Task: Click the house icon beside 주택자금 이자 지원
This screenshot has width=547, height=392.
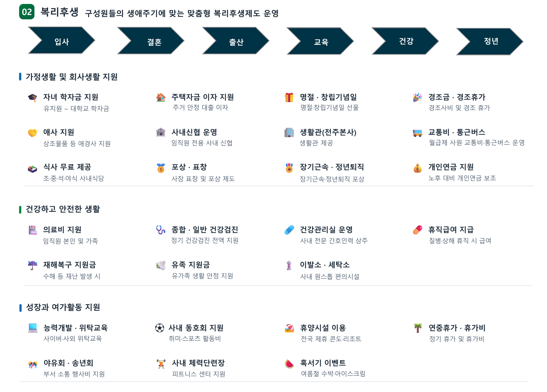Action: (161, 97)
